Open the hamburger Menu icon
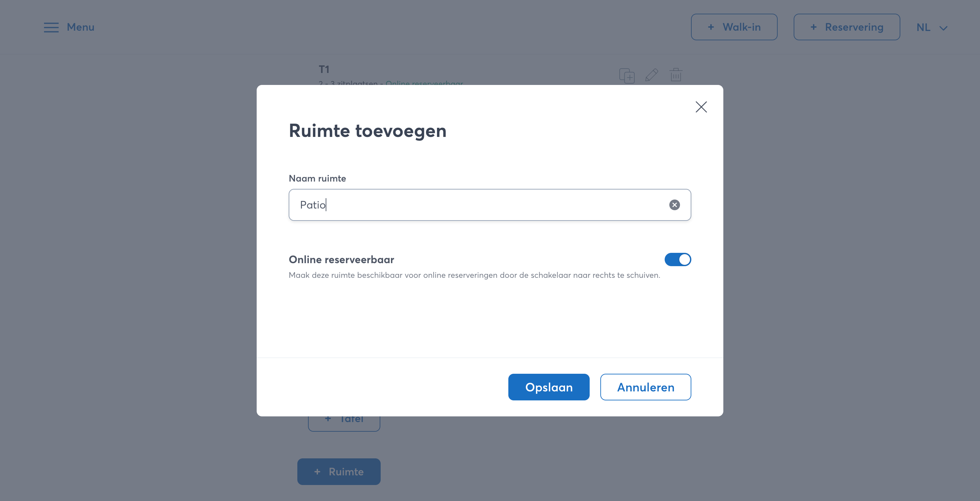Screen dimensions: 980x501 click(x=51, y=27)
